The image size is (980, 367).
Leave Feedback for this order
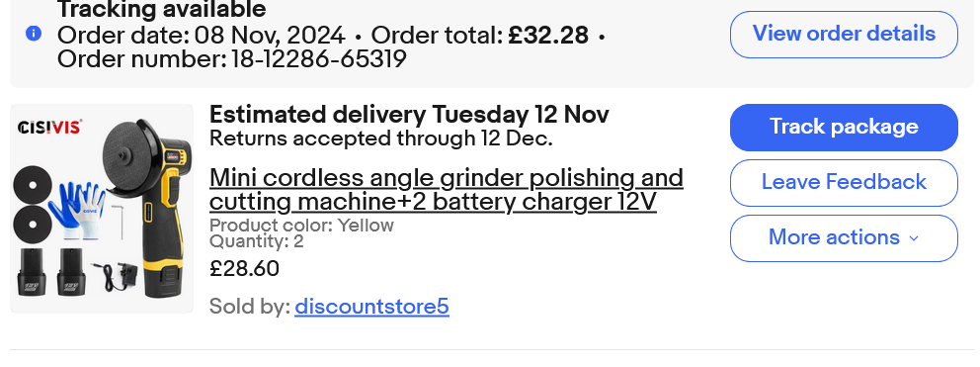844,183
